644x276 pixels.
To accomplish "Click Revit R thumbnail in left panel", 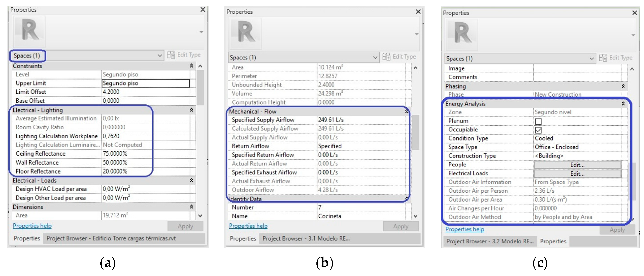I will tap(29, 31).
